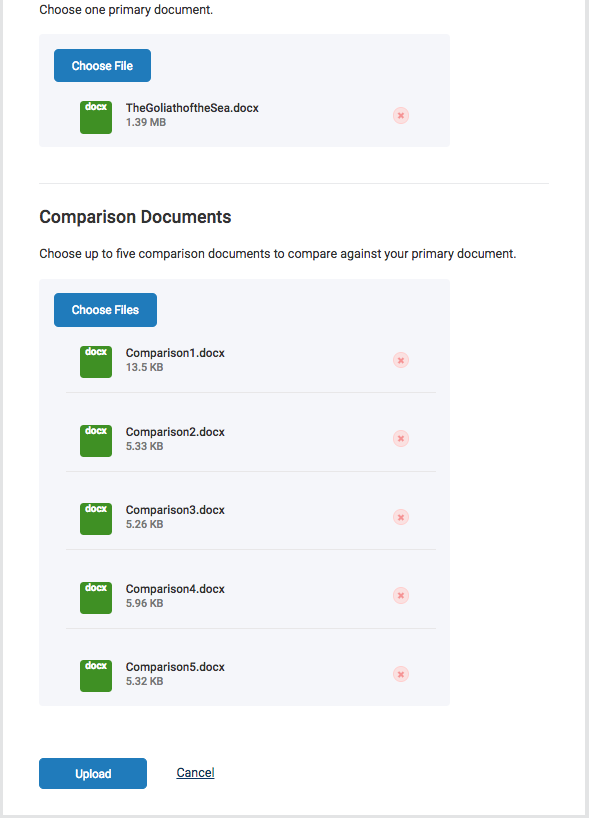Image resolution: width=589 pixels, height=818 pixels.
Task: Remove Comparison3.docx from comparison documents
Action: (401, 517)
